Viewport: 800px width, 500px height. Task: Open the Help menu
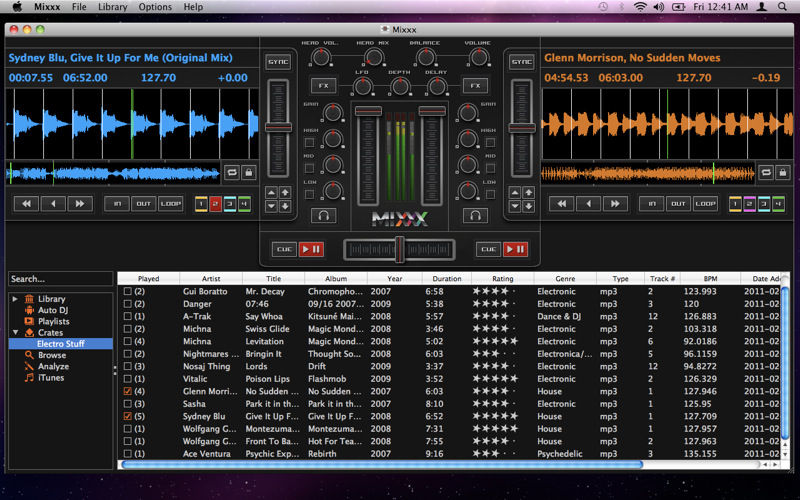[x=193, y=7]
